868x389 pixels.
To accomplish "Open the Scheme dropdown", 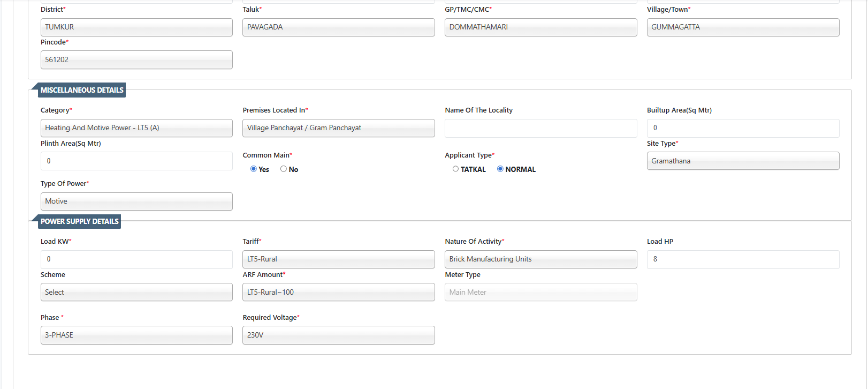I will 136,293.
